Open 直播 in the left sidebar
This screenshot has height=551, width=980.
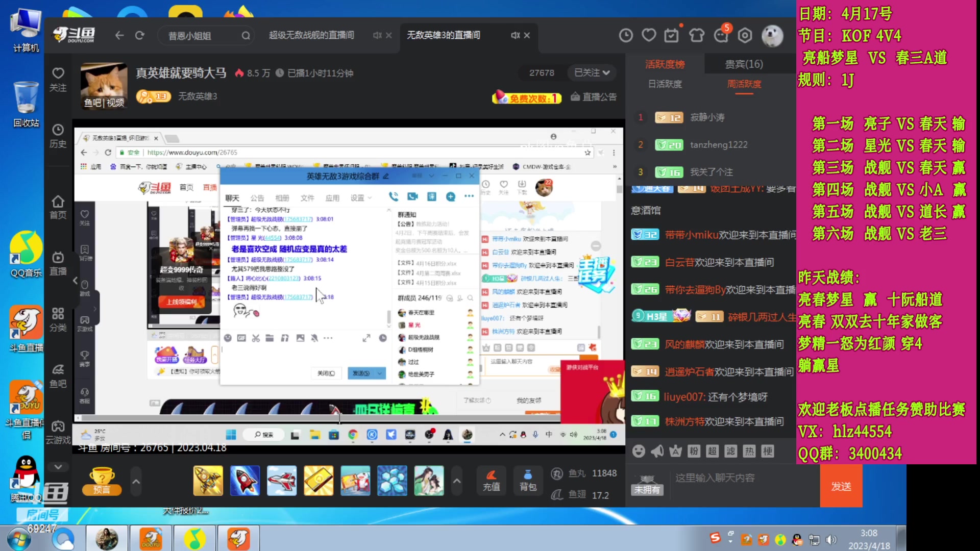58,264
